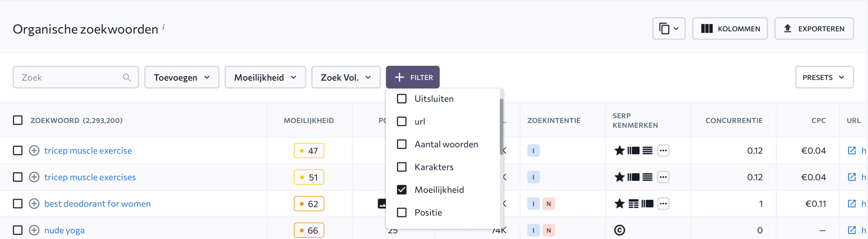Click the filter menu scrollbar
This screenshot has height=239, width=868.
[501, 127]
